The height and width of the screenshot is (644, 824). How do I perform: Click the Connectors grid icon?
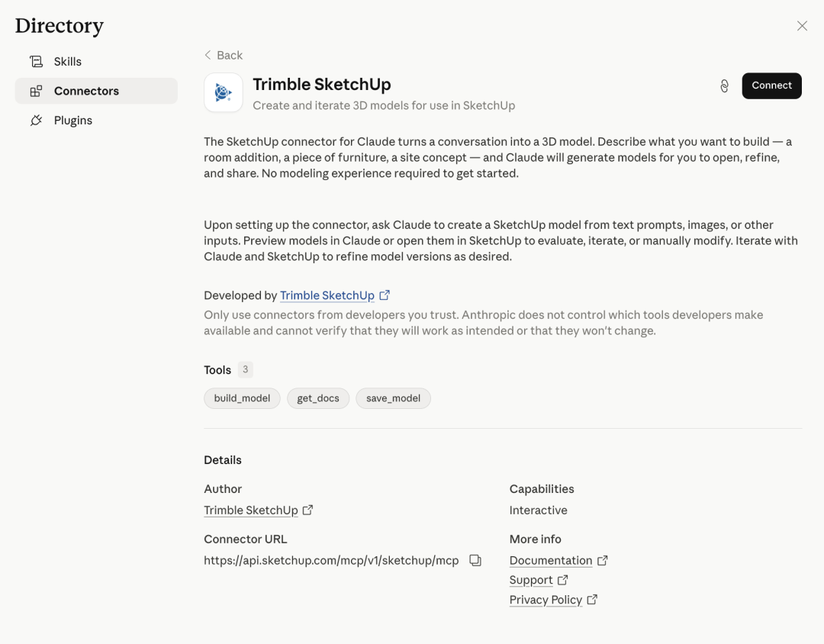pos(36,91)
